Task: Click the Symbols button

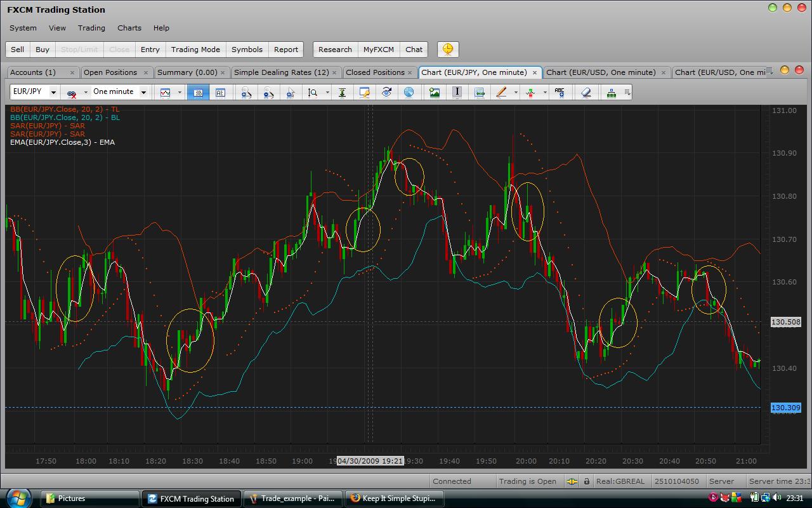Action: click(x=247, y=50)
